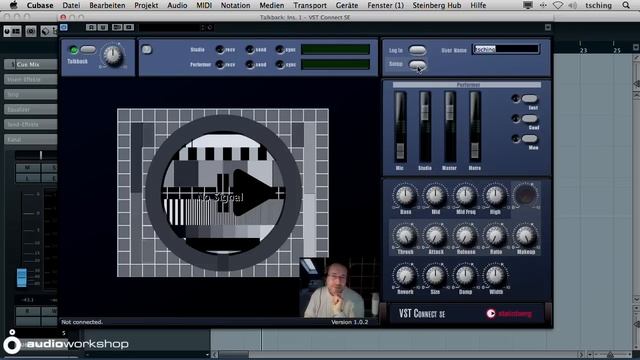Click the third icon in plugin header
640x360 pixels.
(117, 27)
